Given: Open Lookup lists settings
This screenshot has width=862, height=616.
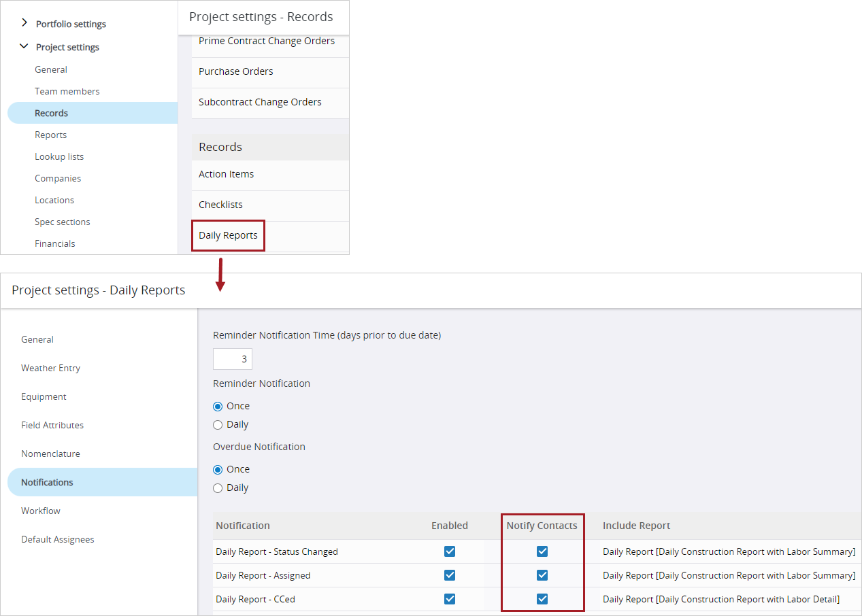Looking at the screenshot, I should [x=59, y=156].
